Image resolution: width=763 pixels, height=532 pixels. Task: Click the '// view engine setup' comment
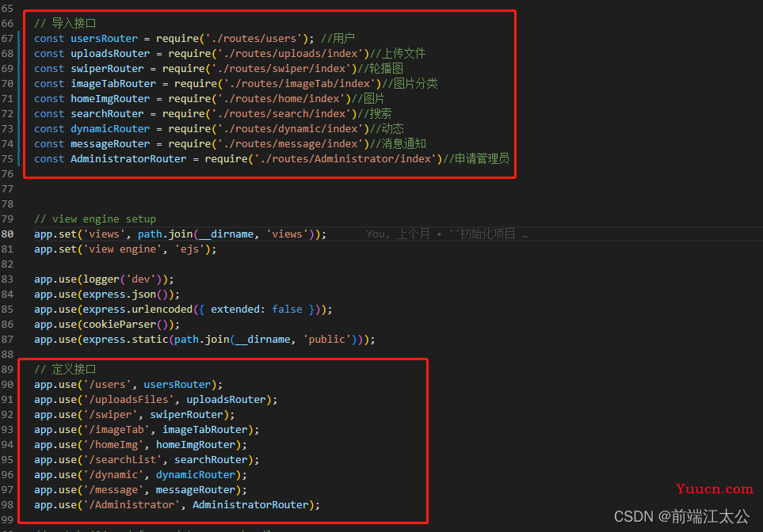[95, 219]
